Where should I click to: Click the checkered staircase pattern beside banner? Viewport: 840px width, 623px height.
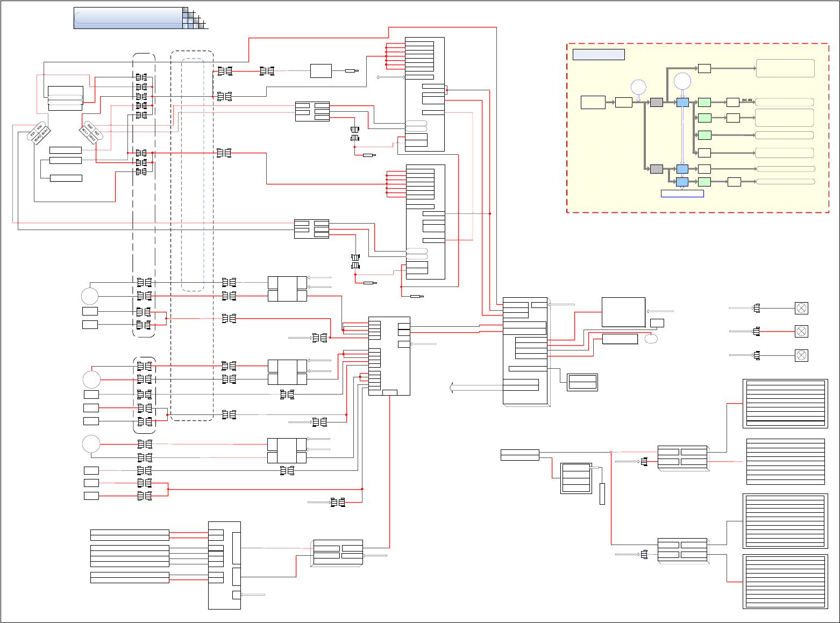pos(195,19)
